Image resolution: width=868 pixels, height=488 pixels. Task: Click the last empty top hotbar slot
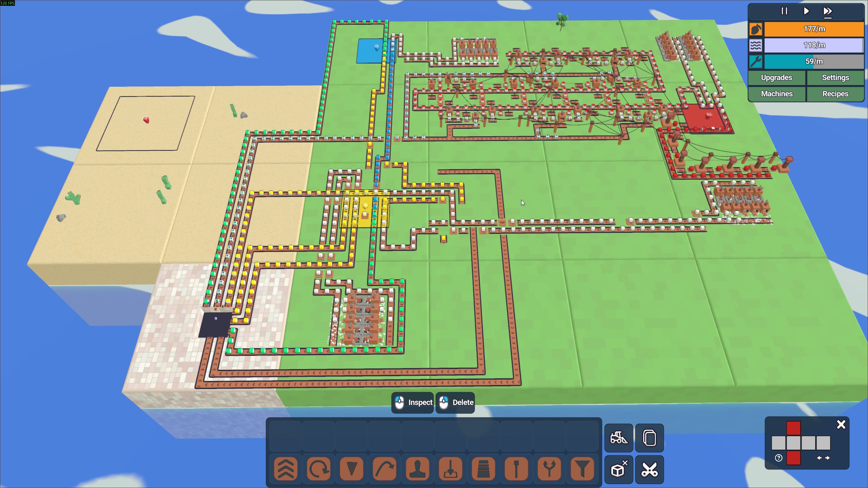click(x=582, y=436)
